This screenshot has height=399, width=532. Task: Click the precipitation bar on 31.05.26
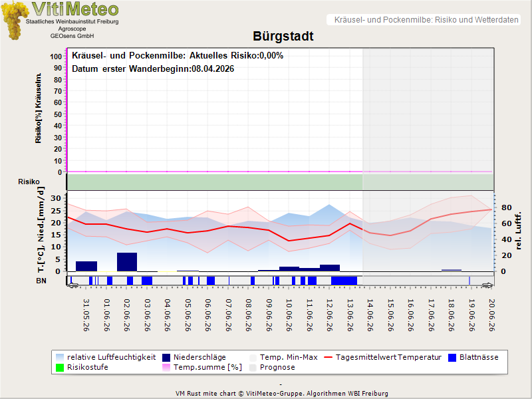(x=86, y=267)
